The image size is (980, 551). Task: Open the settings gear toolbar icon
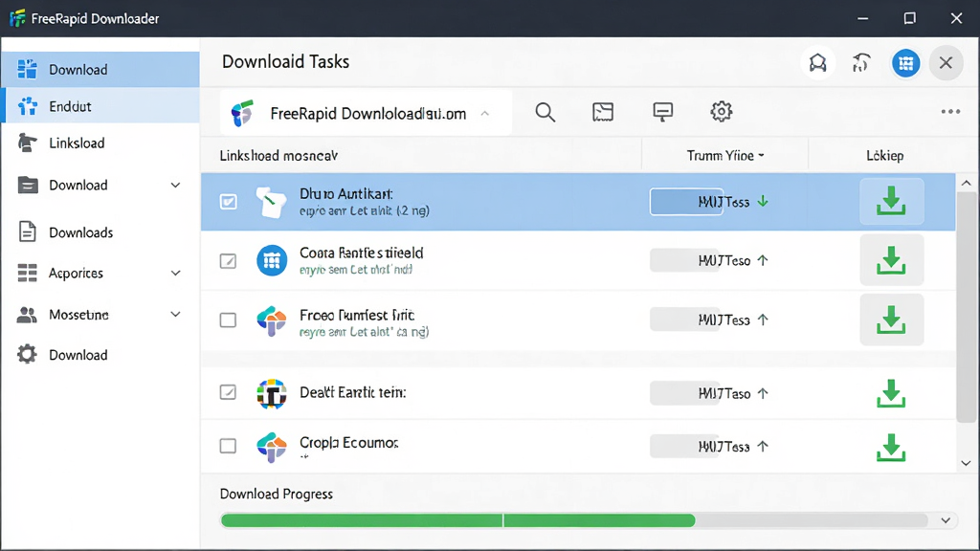click(722, 112)
